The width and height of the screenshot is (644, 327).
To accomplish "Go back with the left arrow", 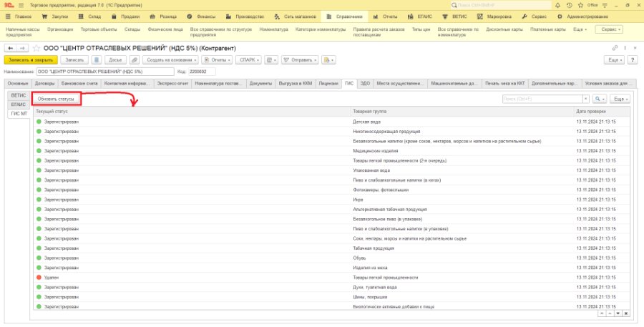I will [10, 48].
